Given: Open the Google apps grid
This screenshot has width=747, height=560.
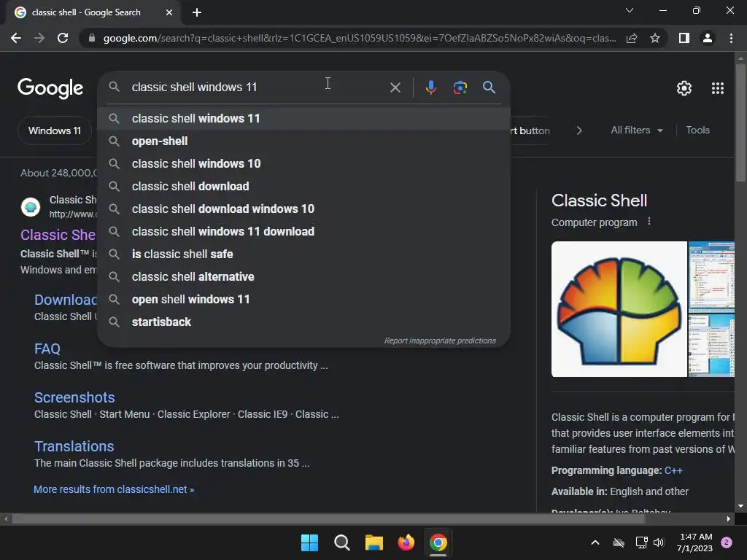Looking at the screenshot, I should pyautogui.click(x=718, y=88).
